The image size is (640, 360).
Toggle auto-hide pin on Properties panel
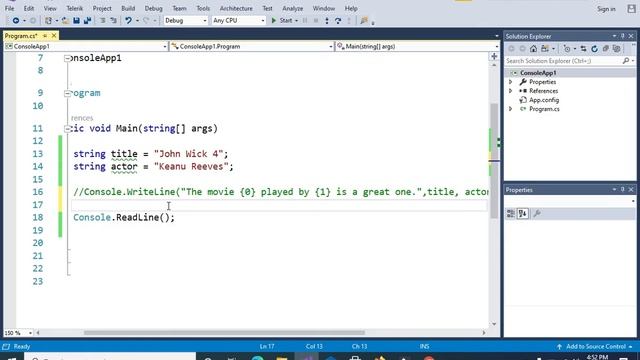pyautogui.click(x=622, y=190)
